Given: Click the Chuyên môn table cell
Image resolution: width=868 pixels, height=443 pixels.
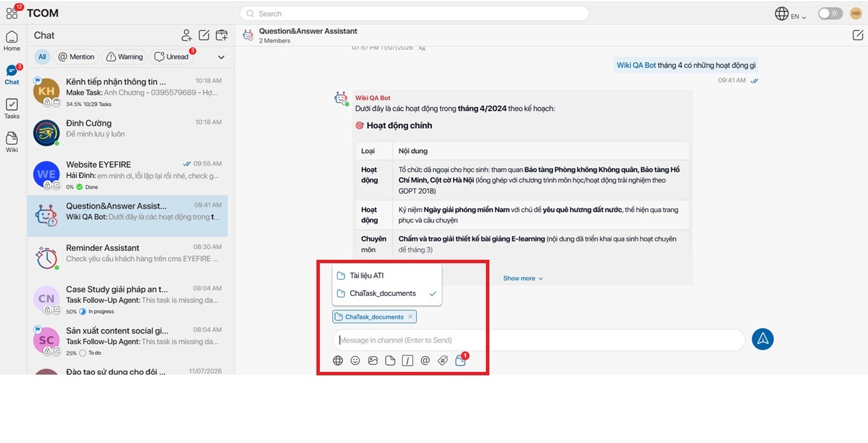Looking at the screenshot, I should click(374, 244).
